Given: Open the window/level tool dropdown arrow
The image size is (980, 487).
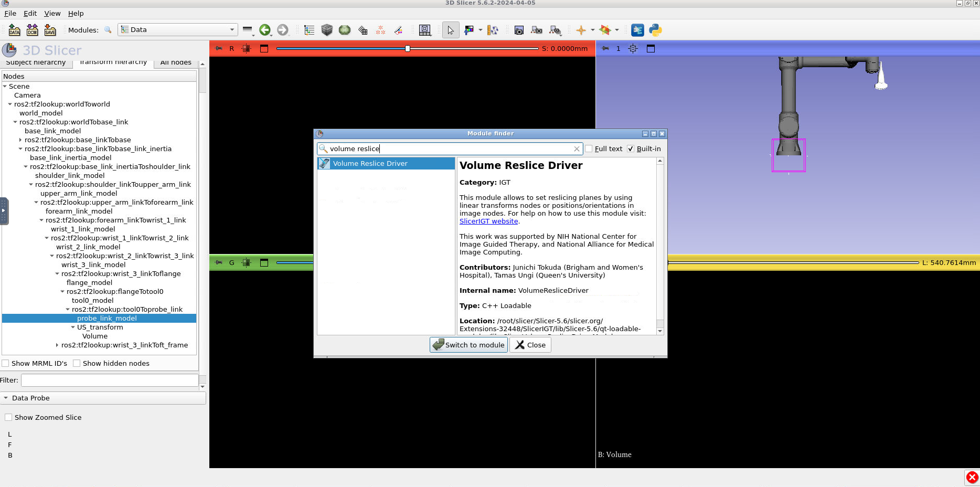Looking at the screenshot, I should pyautogui.click(x=480, y=30).
